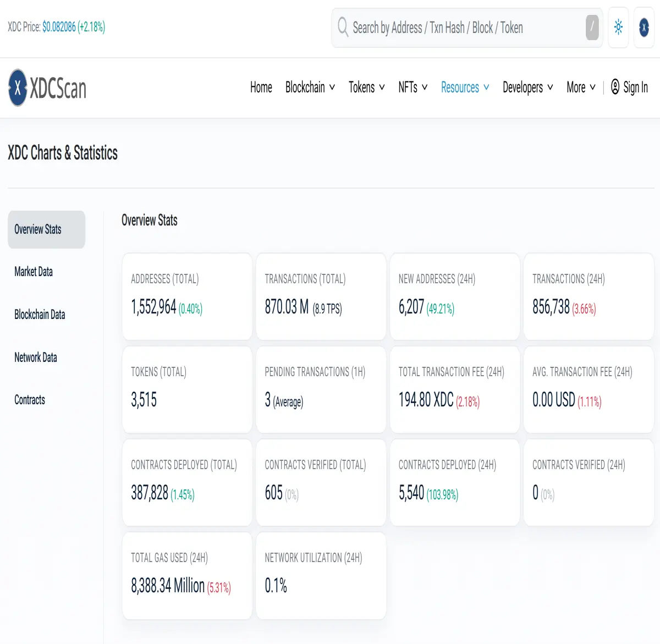
Task: Open the Contracts Deployed (Total) card
Action: coord(187,482)
